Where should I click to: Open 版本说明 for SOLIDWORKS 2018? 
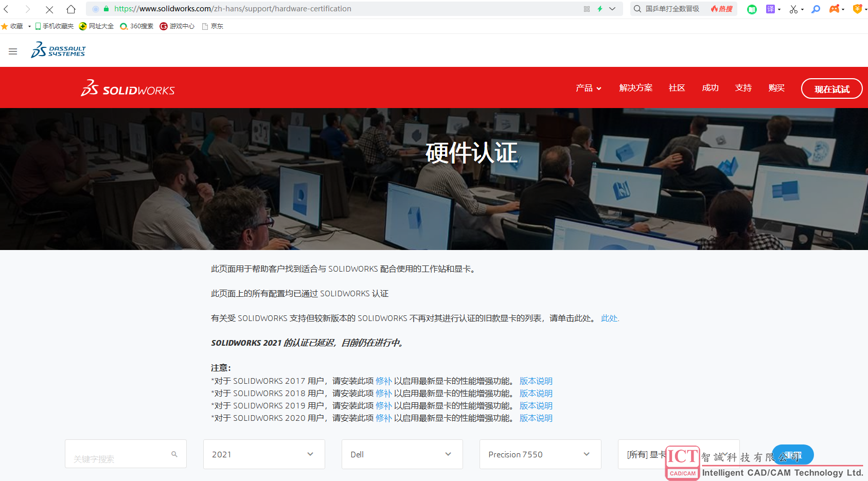(536, 394)
